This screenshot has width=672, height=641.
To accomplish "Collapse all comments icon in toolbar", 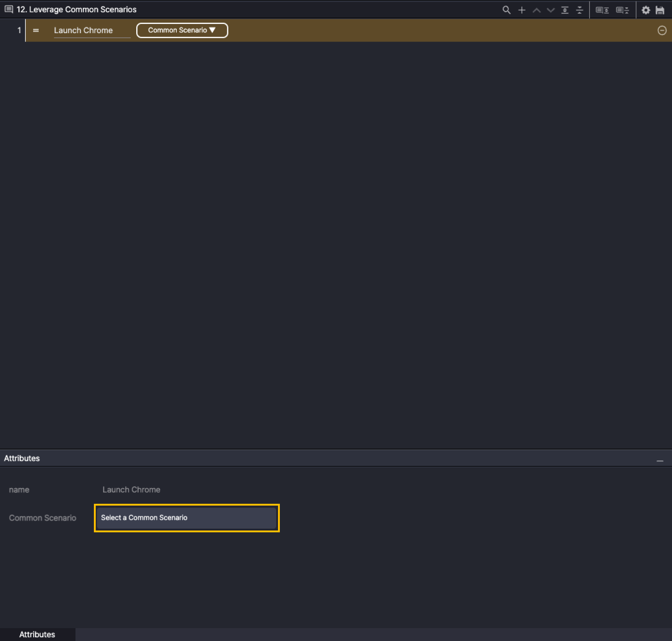I will (622, 10).
